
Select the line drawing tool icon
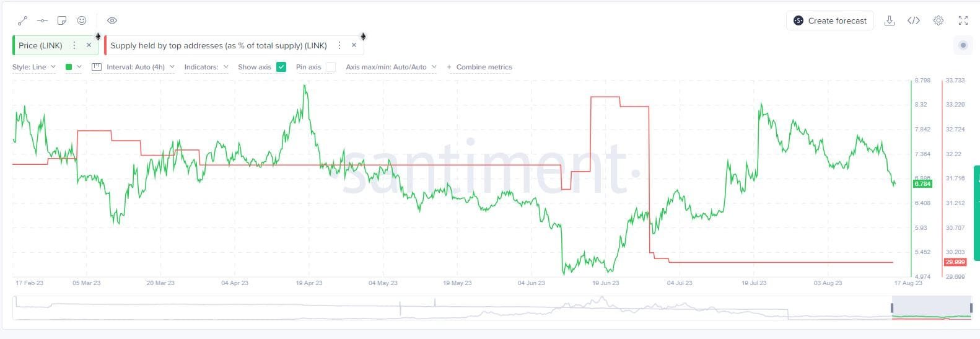click(x=23, y=20)
